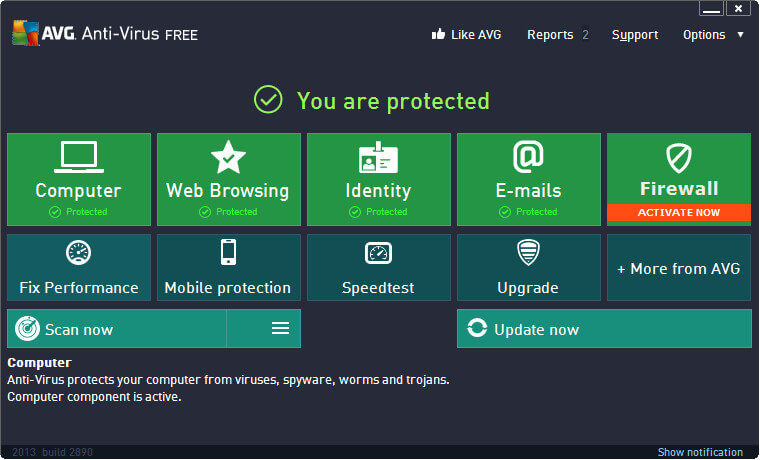This screenshot has height=460, width=760.
Task: Open the Options menu
Action: click(x=704, y=35)
